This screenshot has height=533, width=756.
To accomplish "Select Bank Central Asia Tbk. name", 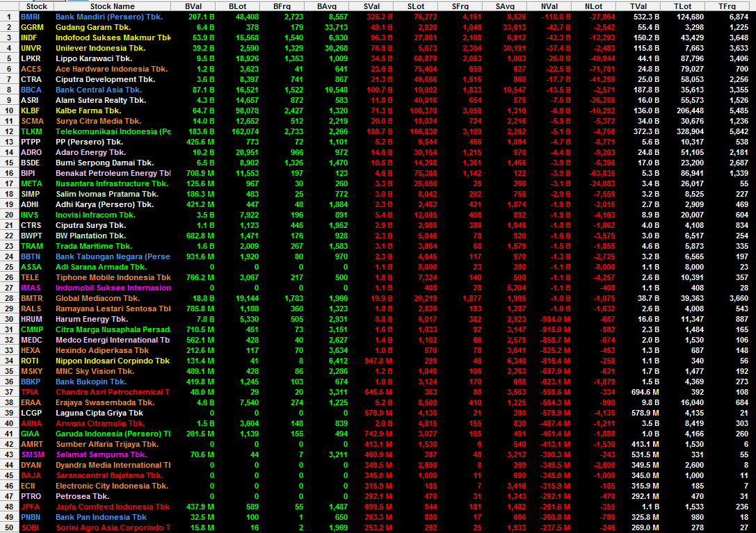I will point(98,90).
